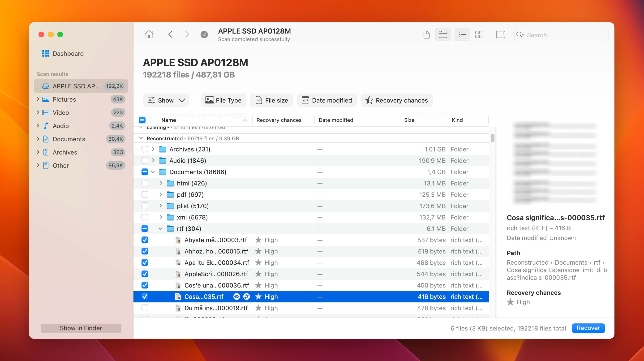Screen dimensions: 644x361
Task: Filter by Date modified button
Action: 327,100
